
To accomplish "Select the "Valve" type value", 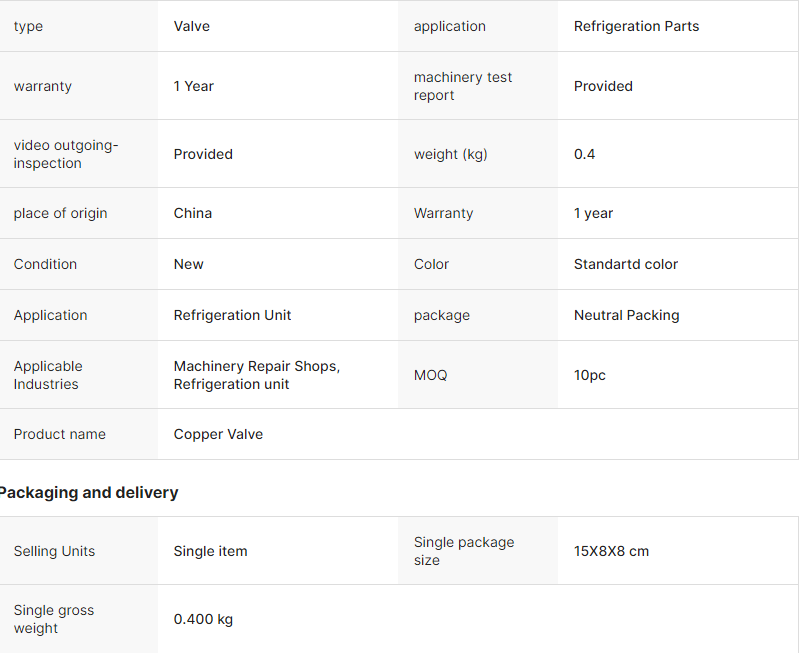I will (192, 26).
